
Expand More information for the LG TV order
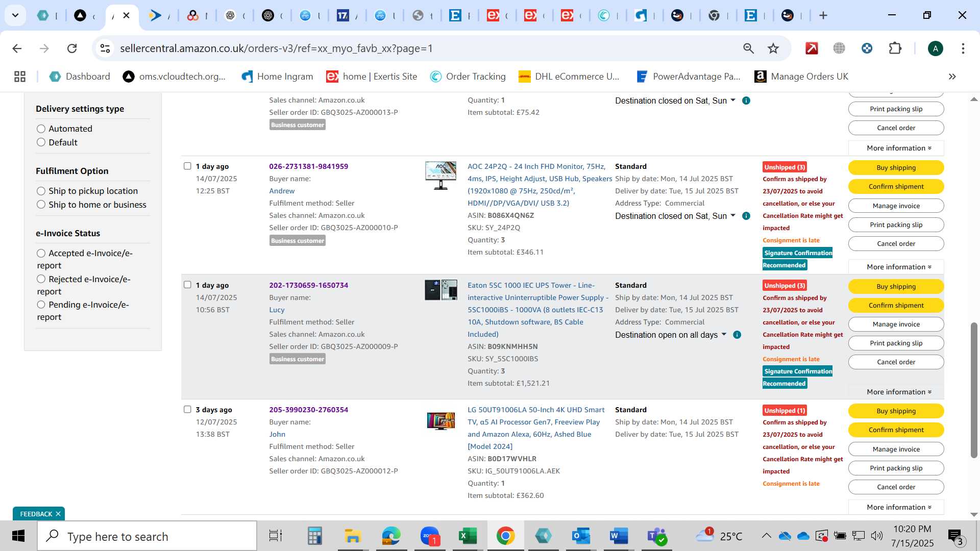tap(896, 507)
